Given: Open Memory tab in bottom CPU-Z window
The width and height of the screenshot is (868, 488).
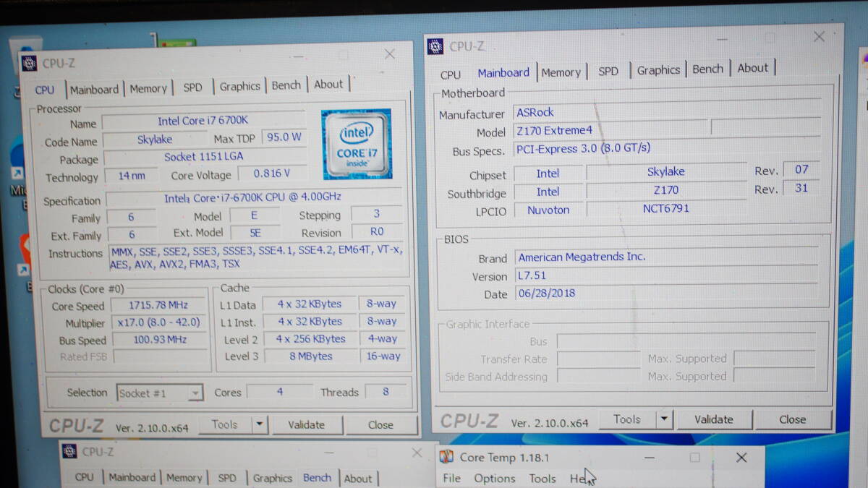Looking at the screenshot, I should click(x=184, y=478).
